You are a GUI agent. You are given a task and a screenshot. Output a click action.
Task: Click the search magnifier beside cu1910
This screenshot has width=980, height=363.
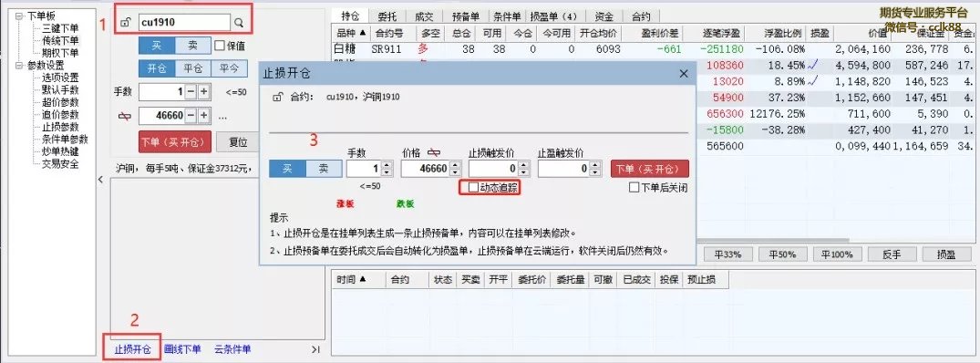[x=239, y=23]
